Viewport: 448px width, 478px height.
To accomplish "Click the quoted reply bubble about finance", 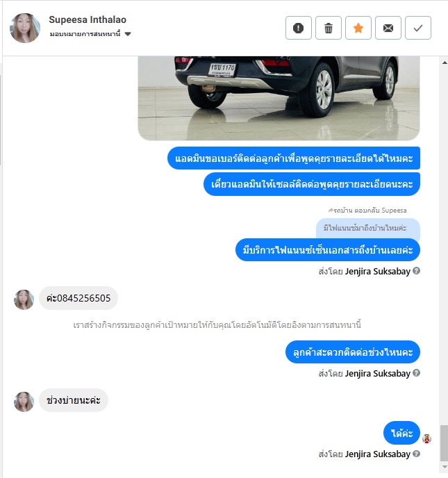I will [x=368, y=228].
